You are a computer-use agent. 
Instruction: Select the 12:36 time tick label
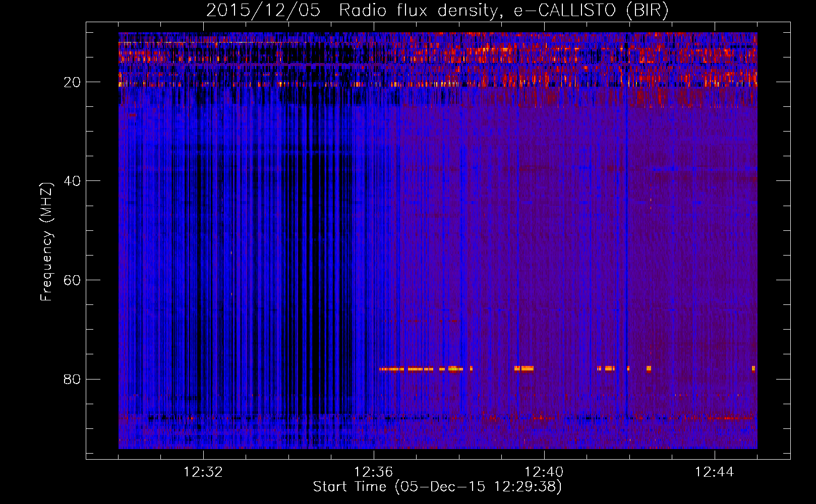(374, 472)
